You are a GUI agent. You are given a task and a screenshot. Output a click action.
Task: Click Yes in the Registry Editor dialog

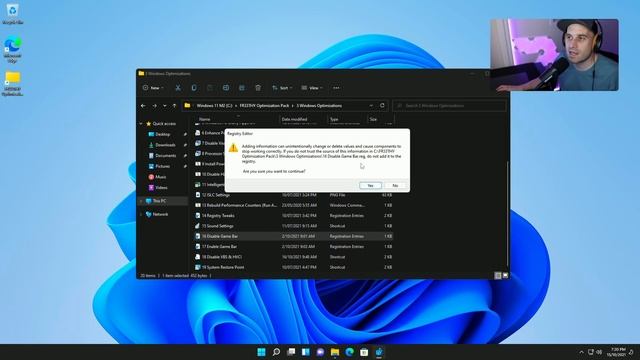[370, 185]
